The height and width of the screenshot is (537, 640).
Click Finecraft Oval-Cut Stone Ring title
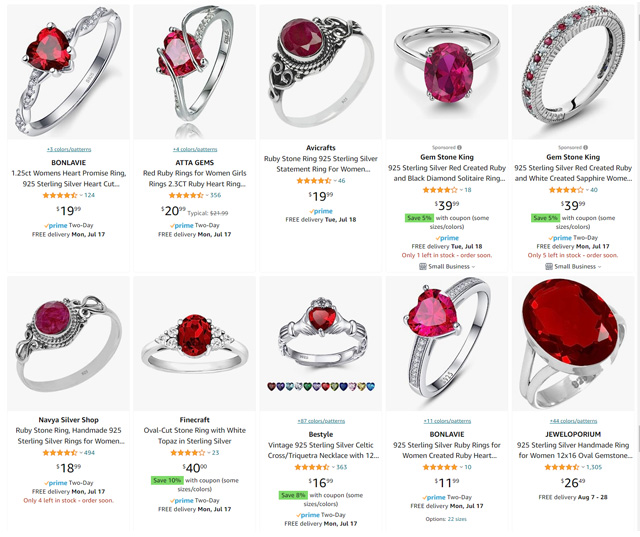[x=195, y=435]
